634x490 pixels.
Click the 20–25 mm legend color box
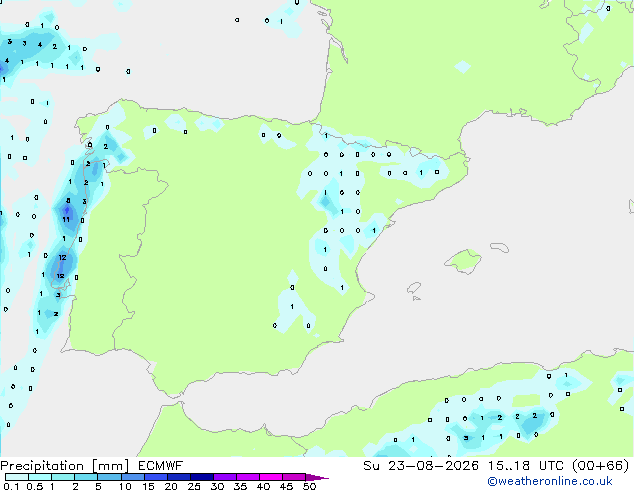[x=178, y=477]
